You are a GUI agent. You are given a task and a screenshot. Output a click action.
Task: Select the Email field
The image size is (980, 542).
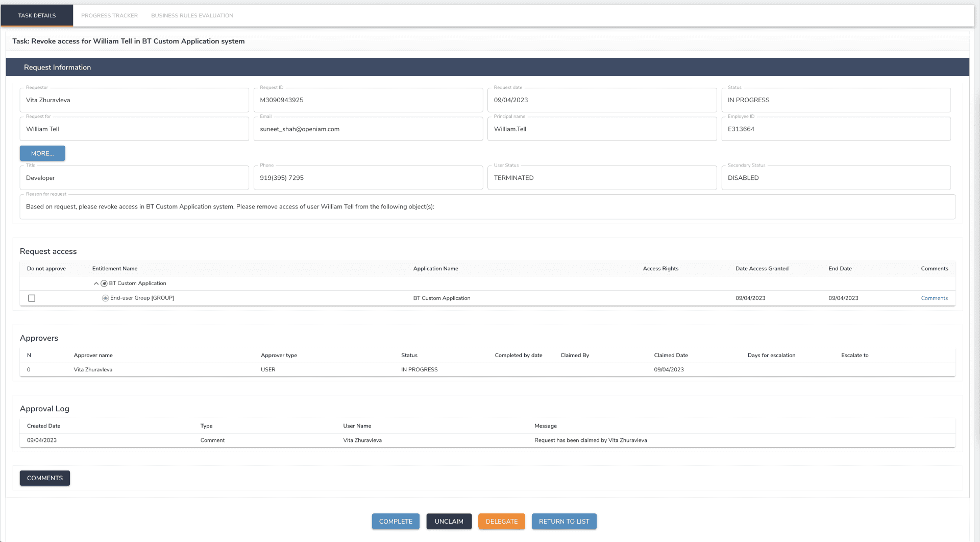368,129
